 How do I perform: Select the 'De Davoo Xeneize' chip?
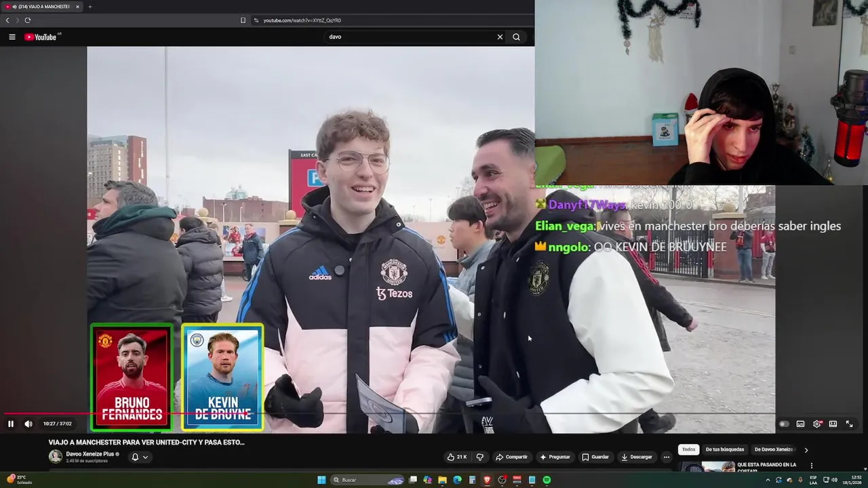[x=774, y=449]
